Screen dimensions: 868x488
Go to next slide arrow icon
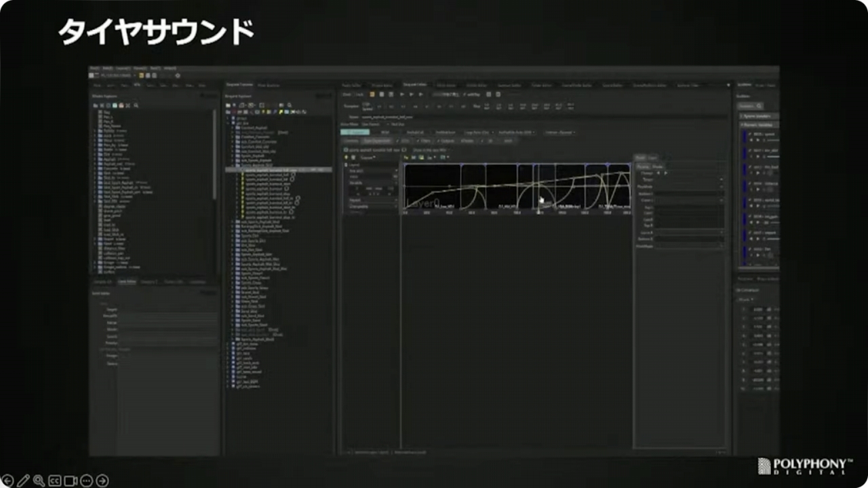[102, 481]
